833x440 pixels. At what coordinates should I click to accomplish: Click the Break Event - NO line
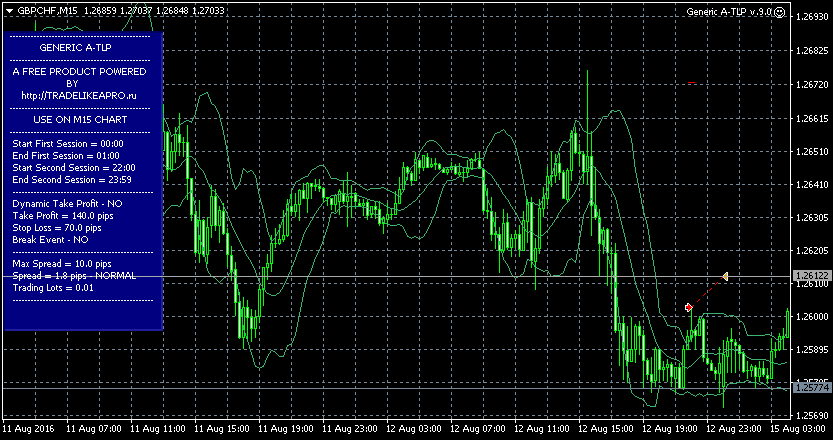point(50,240)
